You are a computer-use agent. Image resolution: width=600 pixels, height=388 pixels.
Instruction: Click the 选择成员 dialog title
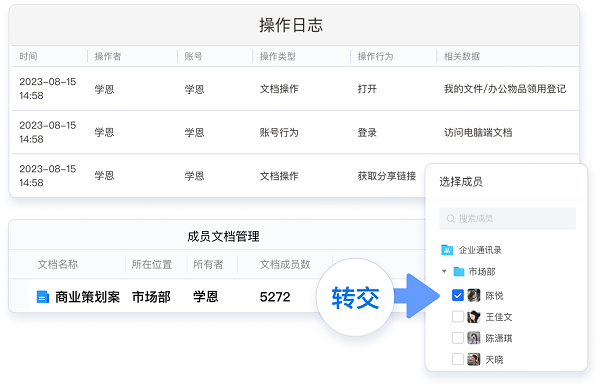point(461,182)
